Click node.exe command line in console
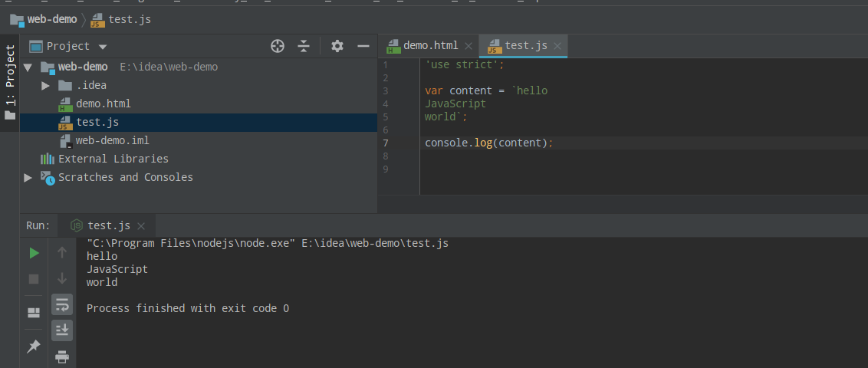The image size is (868, 368). pyautogui.click(x=268, y=244)
